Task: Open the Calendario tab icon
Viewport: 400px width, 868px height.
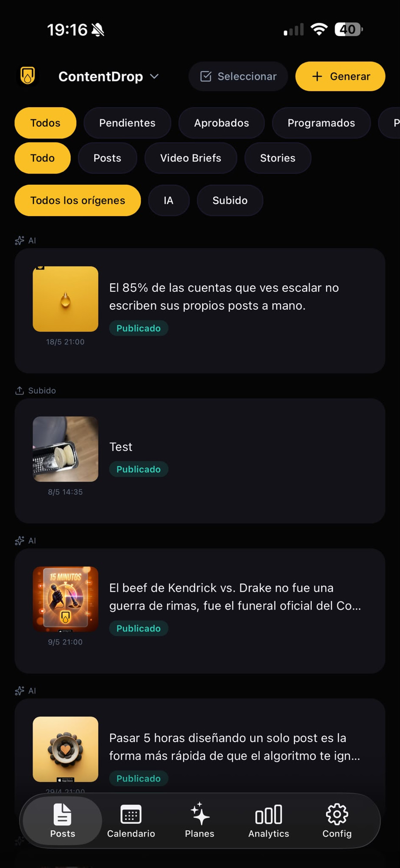Action: pos(131,814)
